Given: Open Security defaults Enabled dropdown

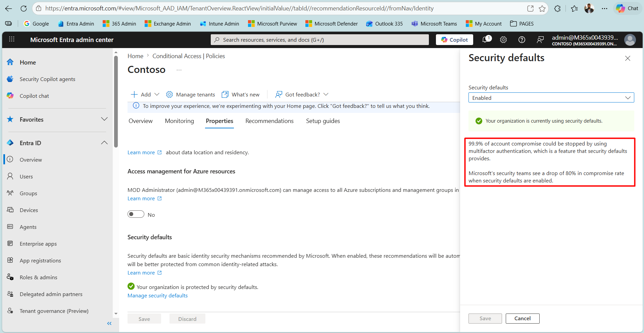Looking at the screenshot, I should click(551, 97).
